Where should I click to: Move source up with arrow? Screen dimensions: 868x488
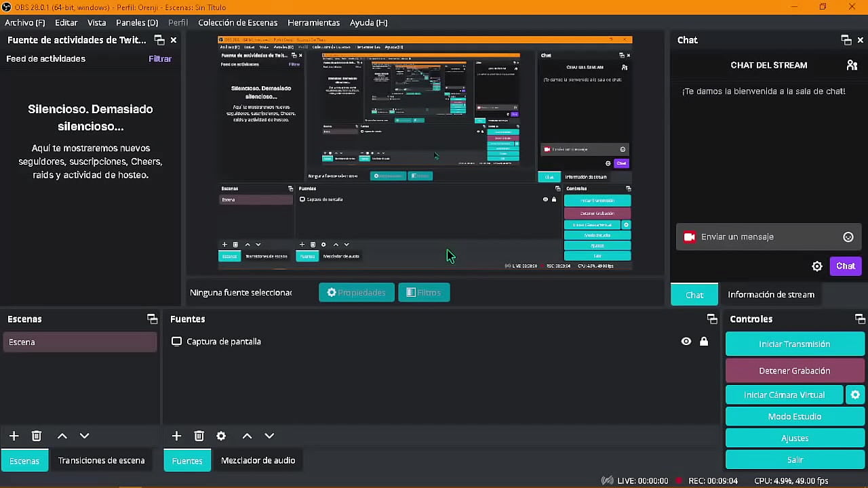pos(247,436)
